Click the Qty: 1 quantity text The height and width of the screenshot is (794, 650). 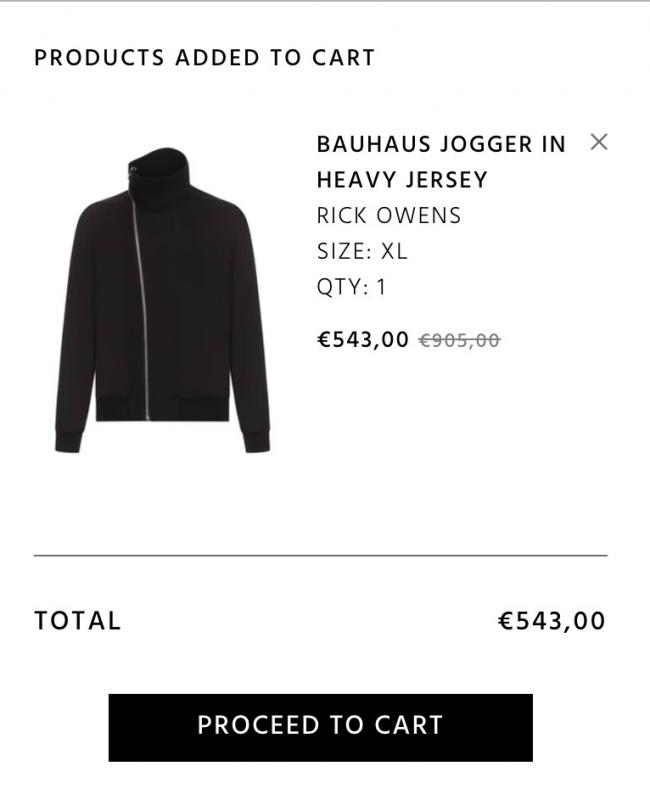[351, 288]
